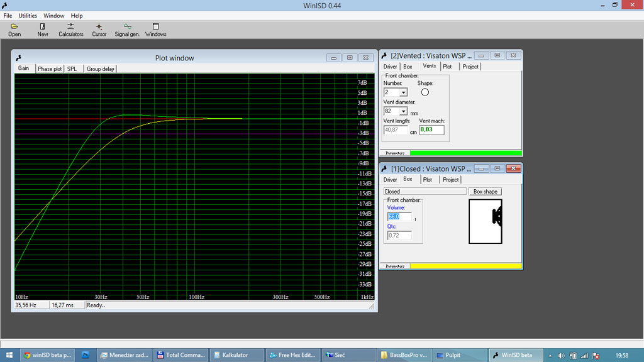Click the volume speaker icon in system tray
The image size is (644, 362).
point(560,356)
